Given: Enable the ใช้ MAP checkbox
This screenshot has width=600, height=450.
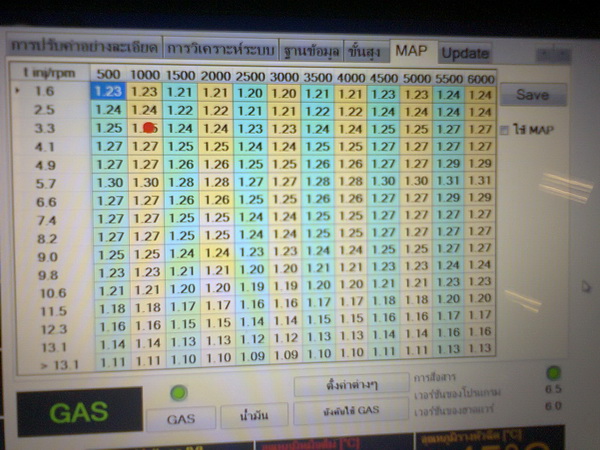Looking at the screenshot, I should pos(504,131).
